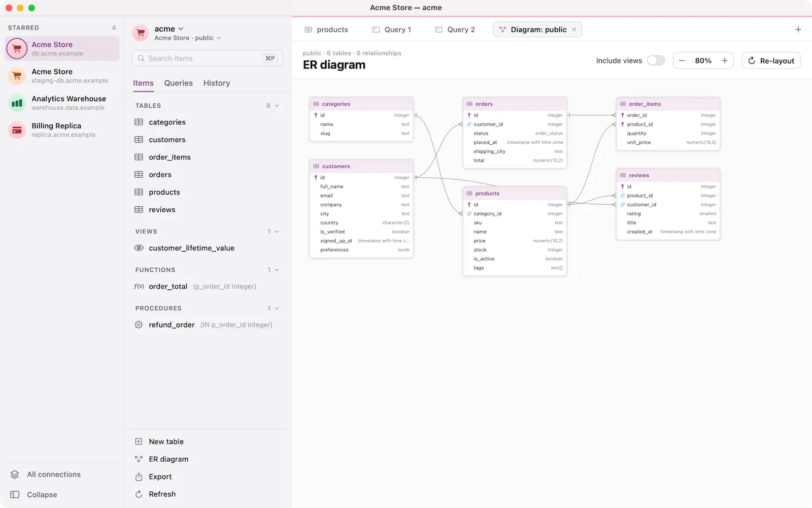Open customer_lifetime_value view eye icon

139,248
